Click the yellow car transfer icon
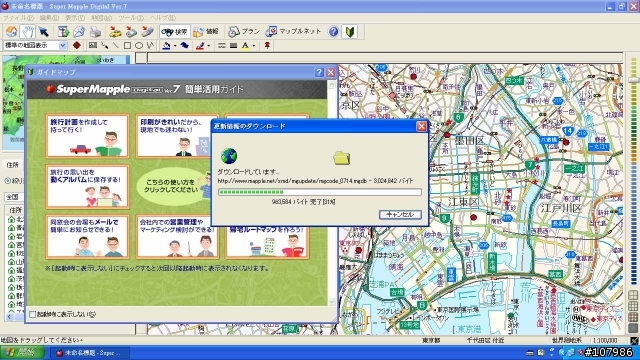640x360 pixels. (116, 31)
